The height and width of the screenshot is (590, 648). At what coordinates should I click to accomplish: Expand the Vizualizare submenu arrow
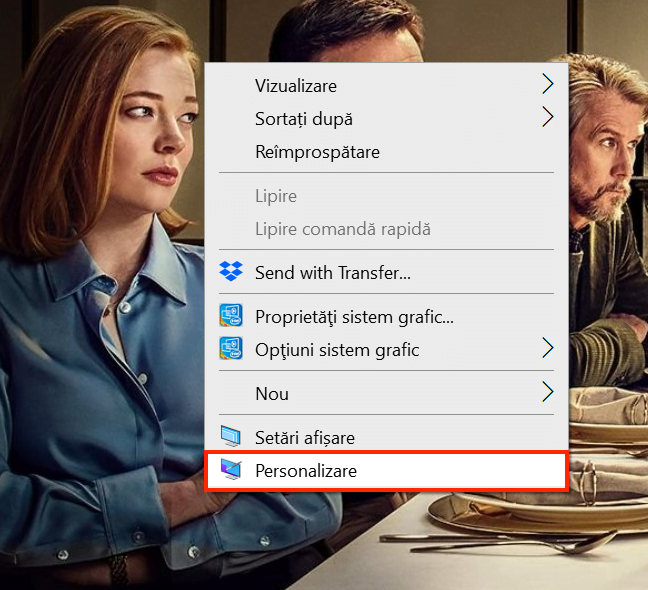click(547, 86)
